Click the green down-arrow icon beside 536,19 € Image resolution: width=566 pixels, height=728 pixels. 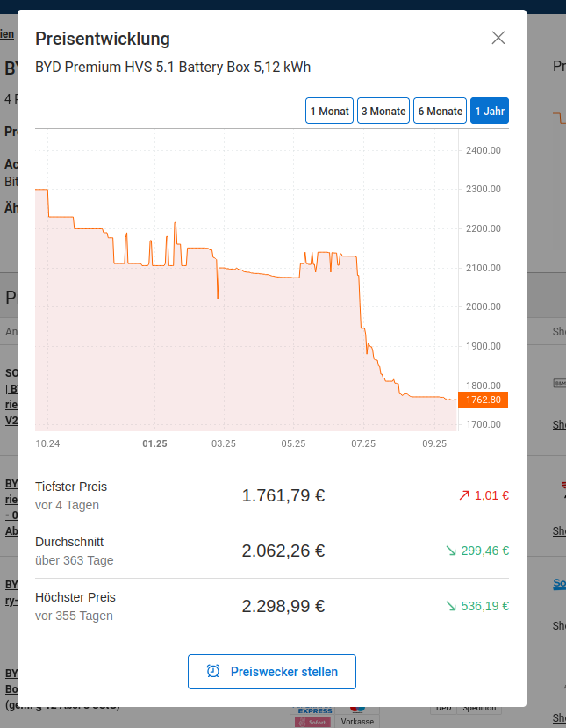[x=451, y=606]
